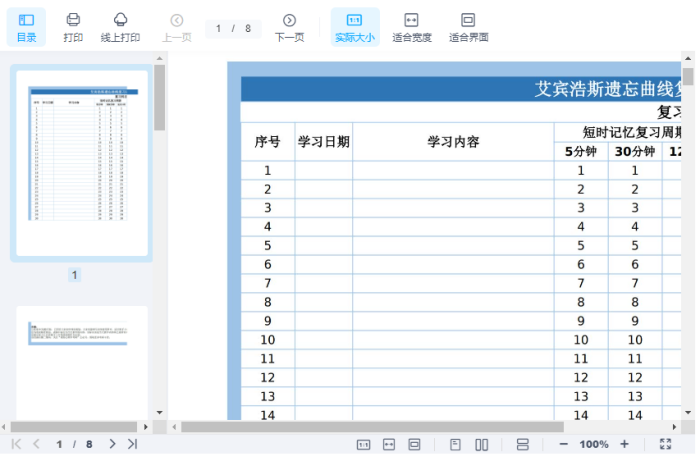Click the 100% zoom value

tap(594, 444)
